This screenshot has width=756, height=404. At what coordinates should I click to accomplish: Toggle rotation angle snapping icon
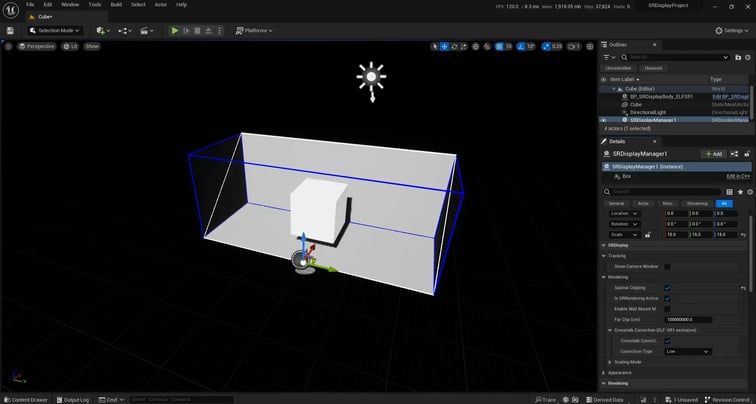tap(522, 46)
